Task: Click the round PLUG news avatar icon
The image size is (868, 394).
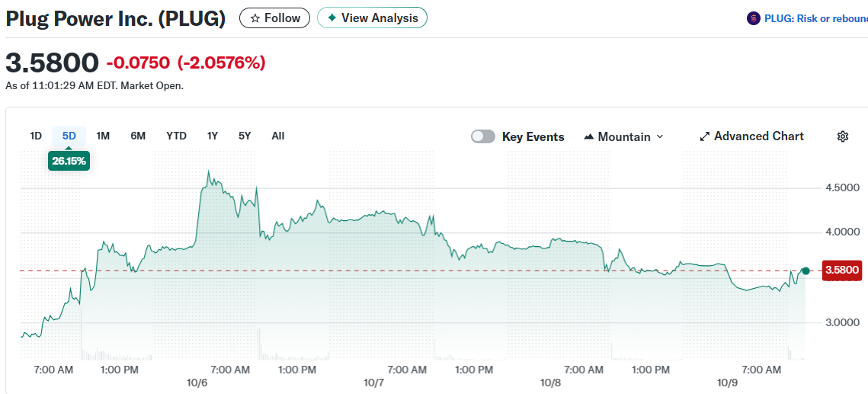Action: [x=753, y=18]
